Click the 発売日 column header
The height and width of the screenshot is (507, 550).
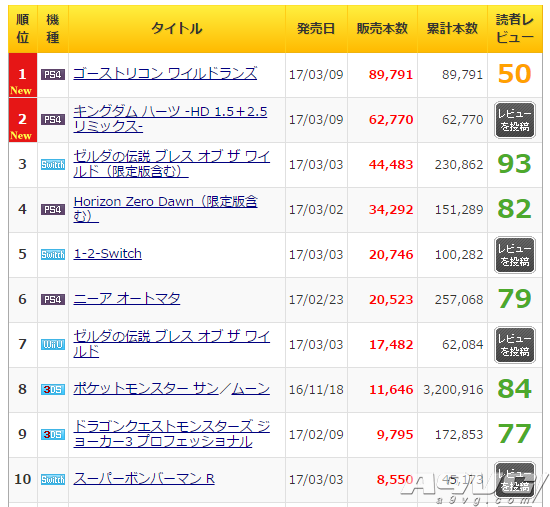pyautogui.click(x=316, y=29)
